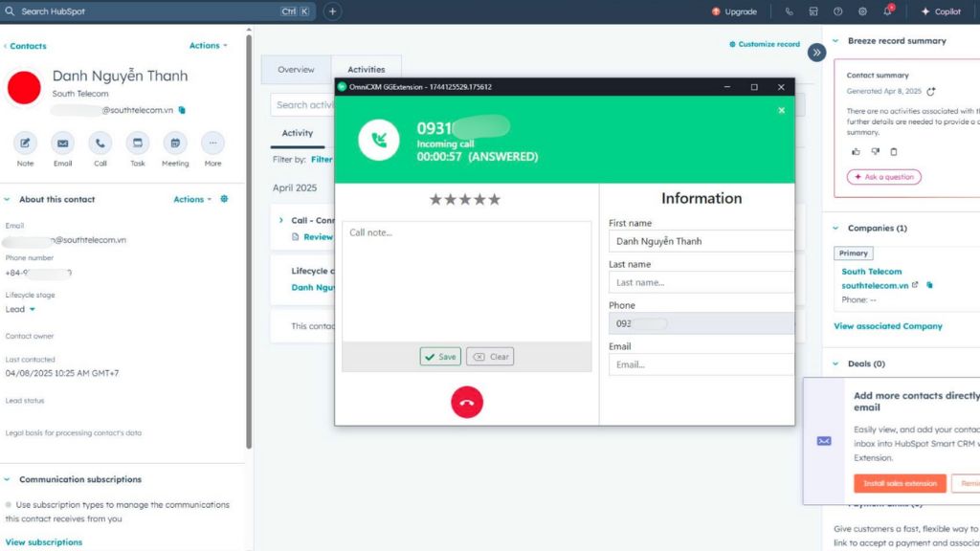This screenshot has height=551, width=980.
Task: Open notifications bell icon
Action: pos(887,11)
